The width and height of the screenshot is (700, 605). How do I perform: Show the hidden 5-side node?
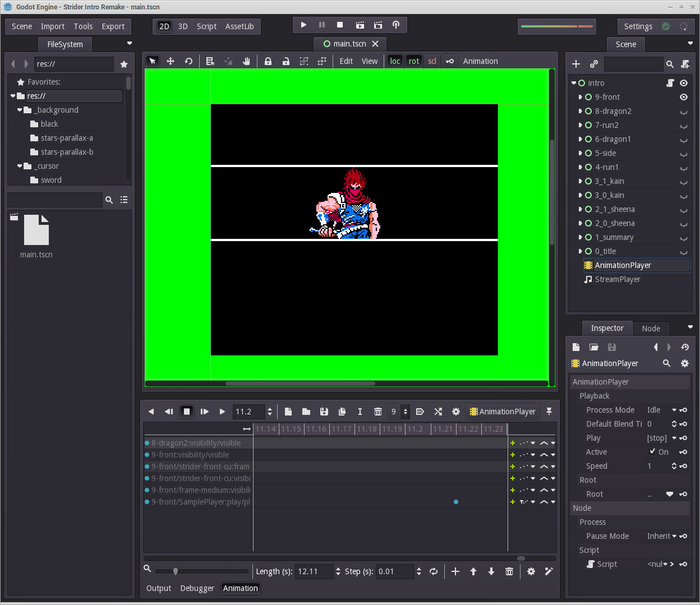(684, 154)
